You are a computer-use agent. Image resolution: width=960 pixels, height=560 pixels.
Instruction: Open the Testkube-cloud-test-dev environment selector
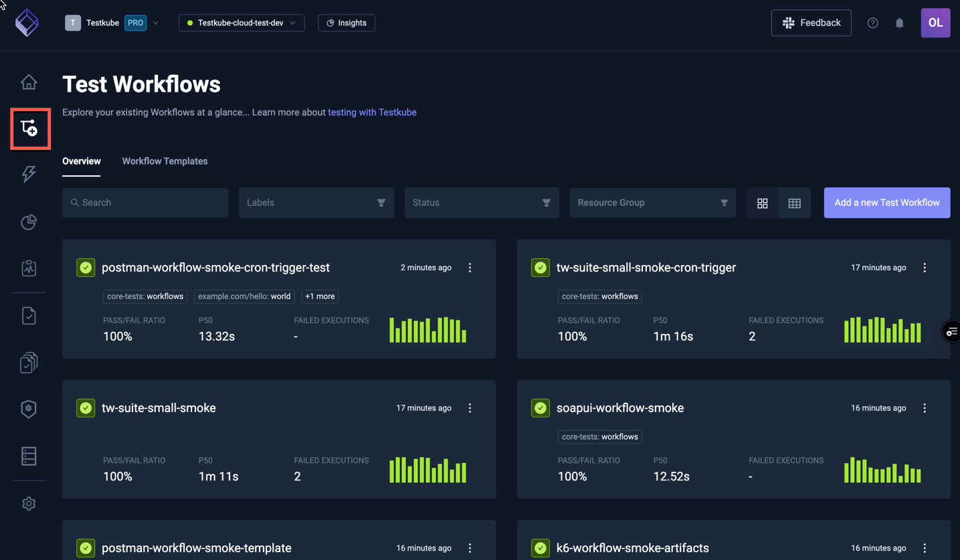pyautogui.click(x=242, y=22)
